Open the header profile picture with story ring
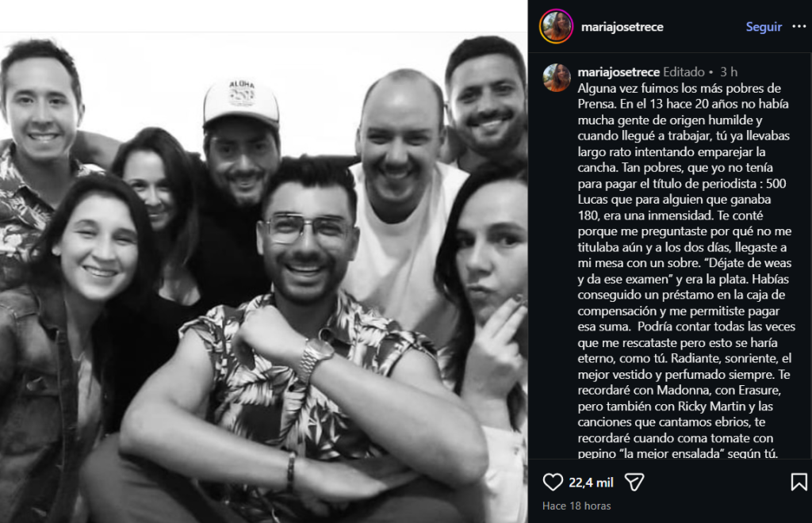Screen dimensions: 812x523 556,26
